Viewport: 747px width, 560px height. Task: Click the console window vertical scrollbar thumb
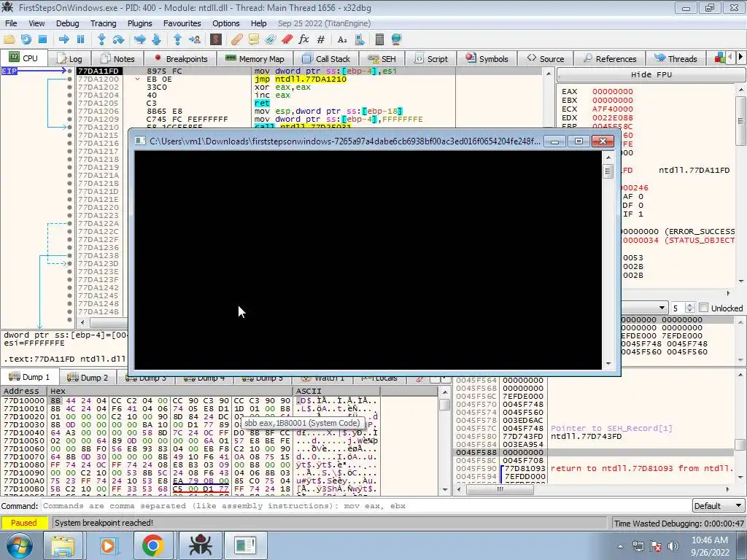click(x=608, y=171)
